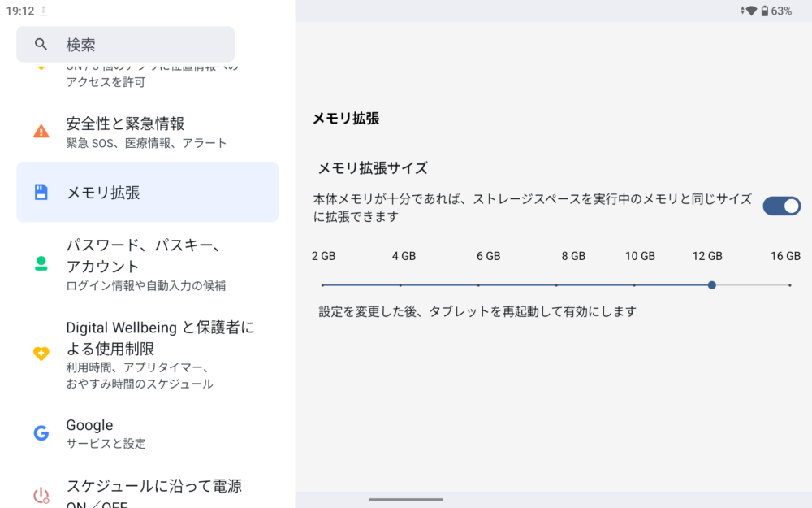Click the blue memory expansion SD icon
Viewport: 812px width, 508px height.
pyautogui.click(x=41, y=193)
